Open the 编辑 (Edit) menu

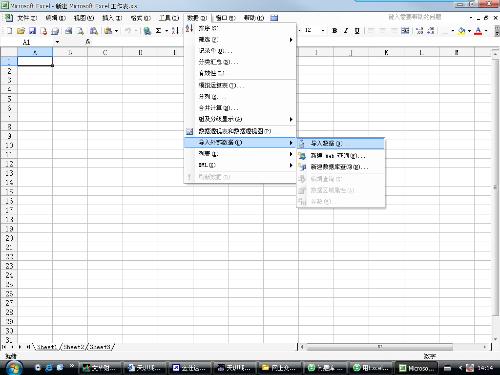(x=56, y=18)
